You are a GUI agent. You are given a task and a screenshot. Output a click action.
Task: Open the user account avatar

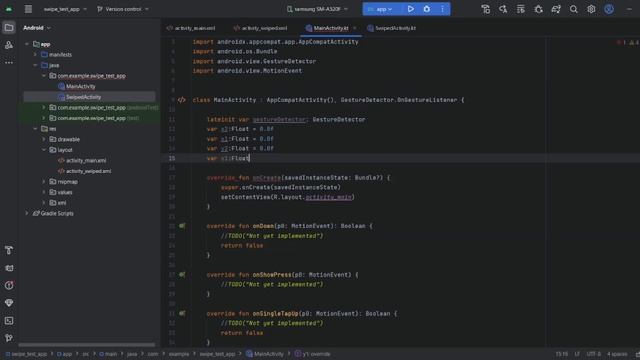[609, 9]
